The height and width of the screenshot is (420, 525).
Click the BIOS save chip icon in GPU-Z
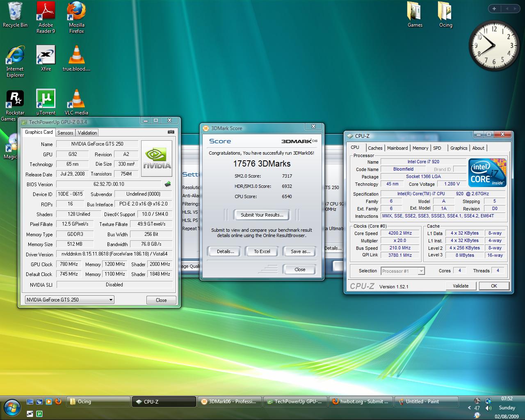point(167,184)
